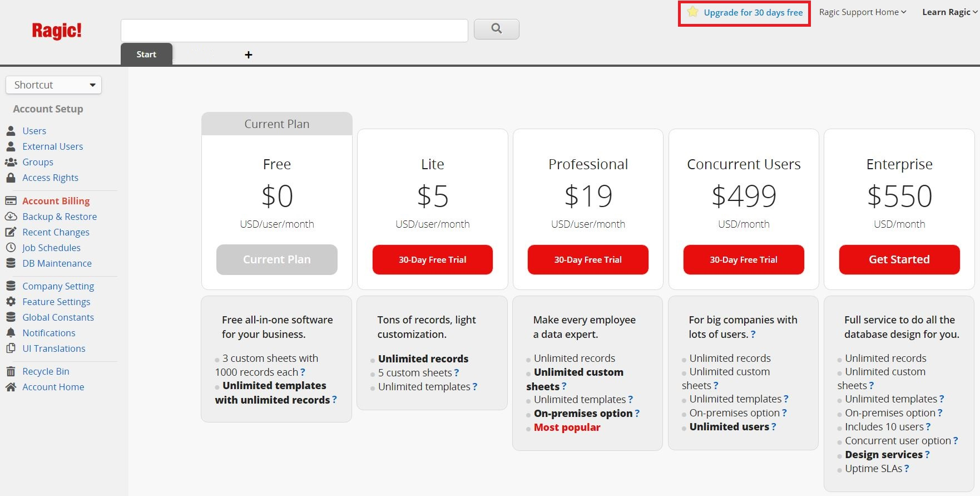Go to Account Home
Image resolution: width=980 pixels, height=496 pixels.
[x=53, y=387]
